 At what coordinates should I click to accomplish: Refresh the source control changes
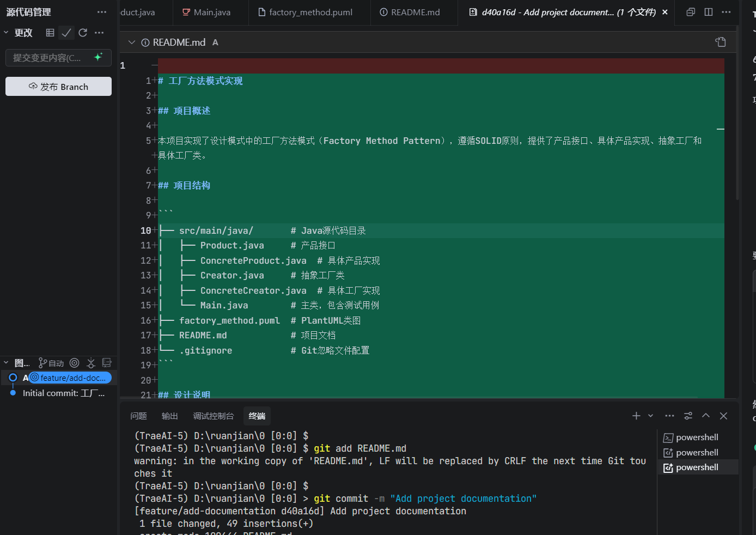click(83, 33)
